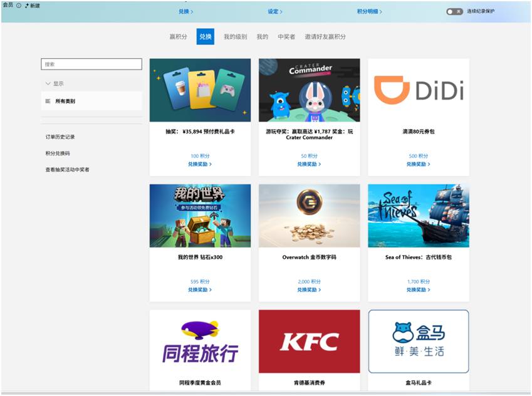This screenshot has height=396, width=532.
Task: Click 兑换奖励 under 滴滴80元券包
Action: [419, 164]
